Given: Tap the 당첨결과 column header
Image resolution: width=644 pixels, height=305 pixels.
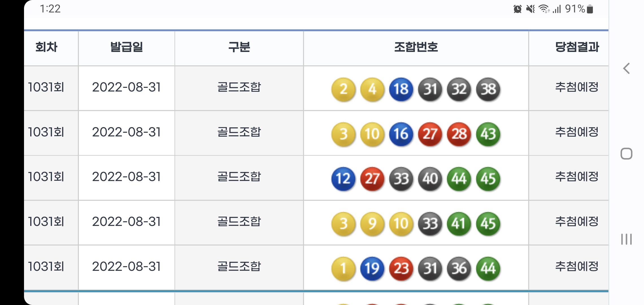Looking at the screenshot, I should [577, 47].
